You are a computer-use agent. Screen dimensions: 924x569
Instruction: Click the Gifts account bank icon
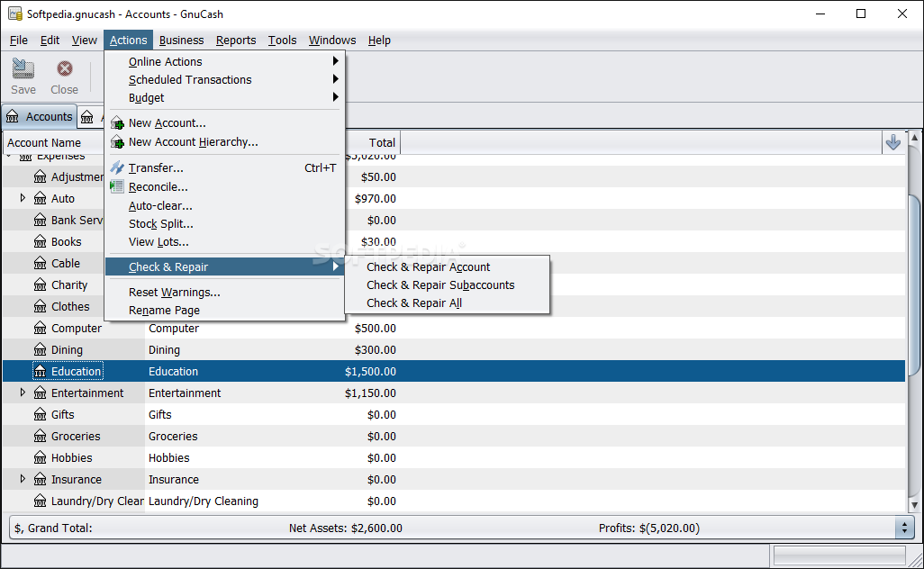40,415
